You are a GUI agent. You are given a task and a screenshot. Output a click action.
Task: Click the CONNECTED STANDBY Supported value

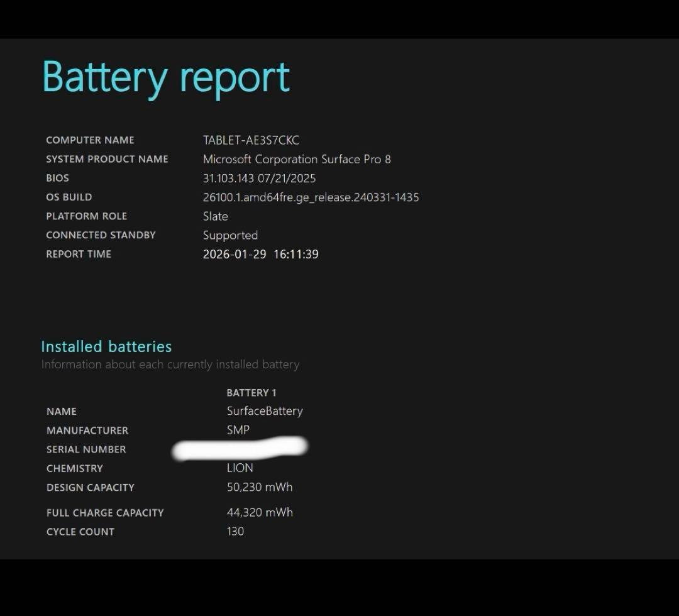[230, 235]
